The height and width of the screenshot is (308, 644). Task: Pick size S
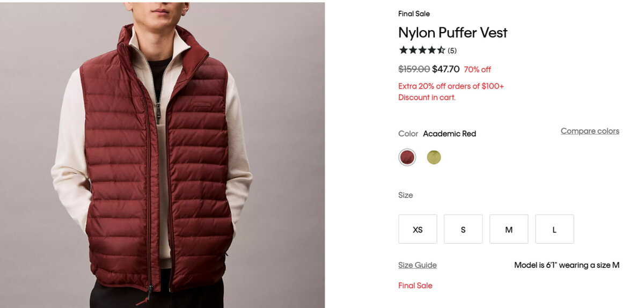click(x=463, y=229)
